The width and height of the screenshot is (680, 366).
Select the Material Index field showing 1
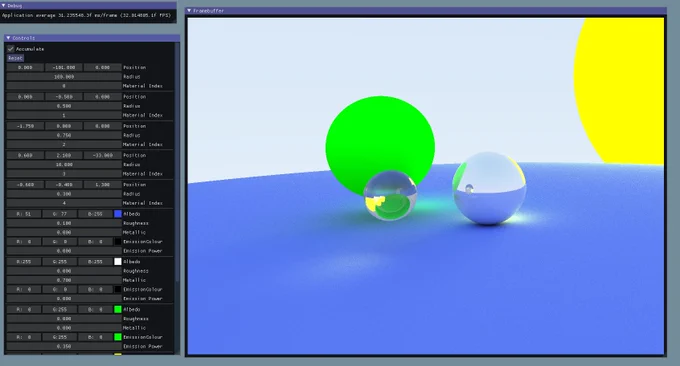click(x=64, y=115)
